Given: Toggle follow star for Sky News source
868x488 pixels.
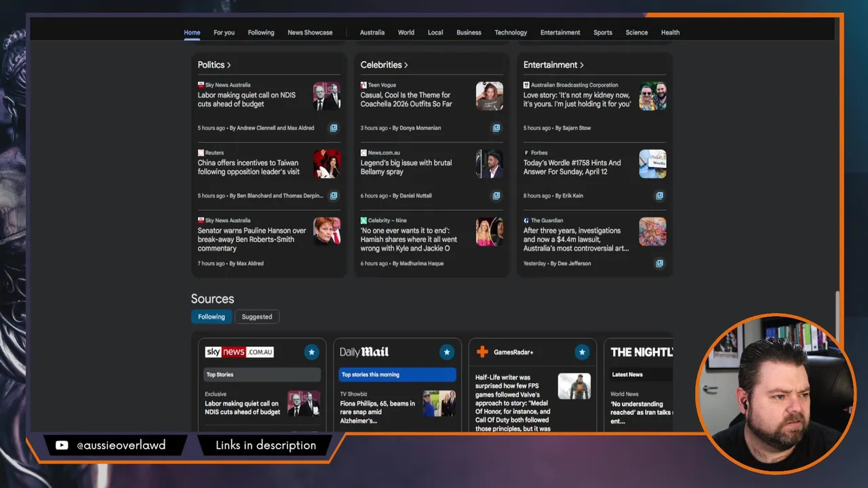Looking at the screenshot, I should coord(311,352).
